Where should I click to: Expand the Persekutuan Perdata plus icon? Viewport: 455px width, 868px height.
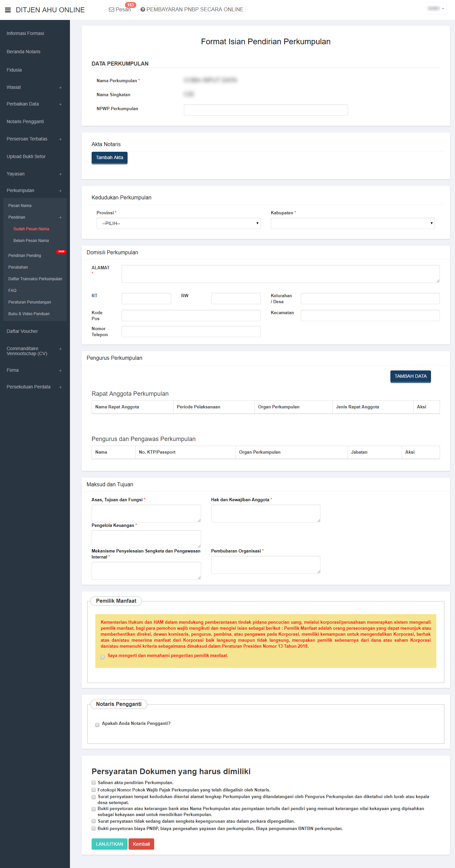[60, 387]
